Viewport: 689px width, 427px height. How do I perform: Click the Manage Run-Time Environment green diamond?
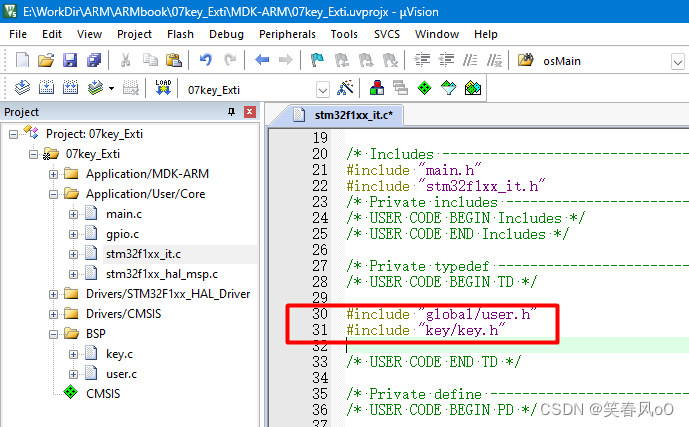(x=424, y=88)
